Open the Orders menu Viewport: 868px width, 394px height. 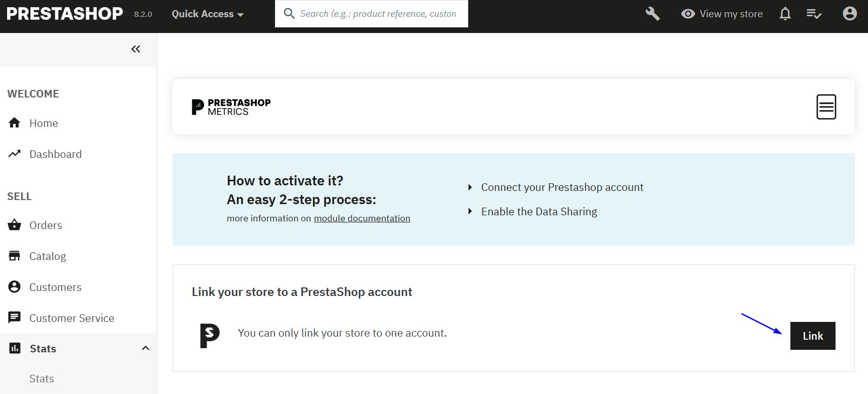pyautogui.click(x=46, y=225)
